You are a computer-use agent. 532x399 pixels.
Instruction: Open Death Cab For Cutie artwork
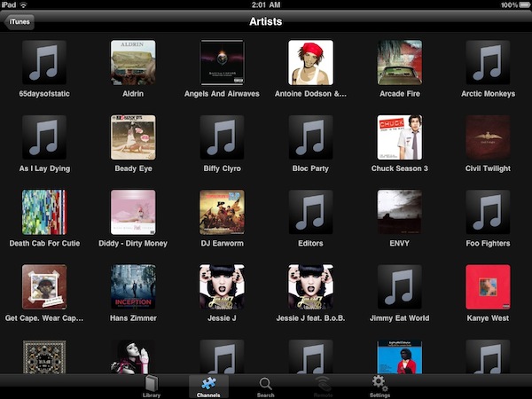pyautogui.click(x=44, y=212)
